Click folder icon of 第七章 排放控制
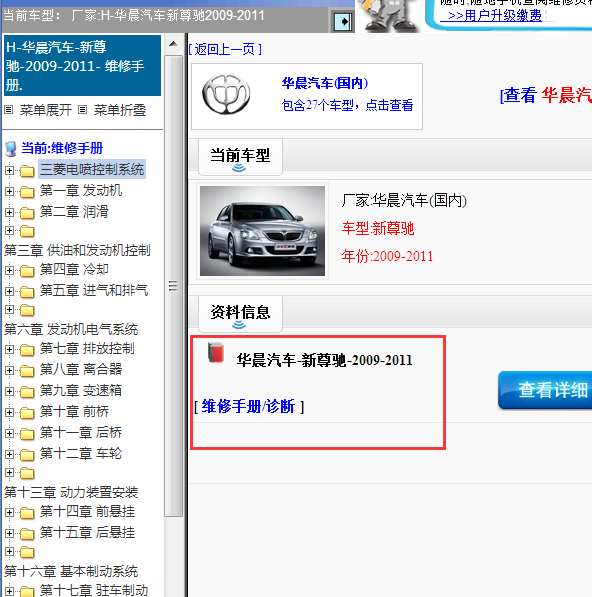592x597 pixels. tap(27, 350)
